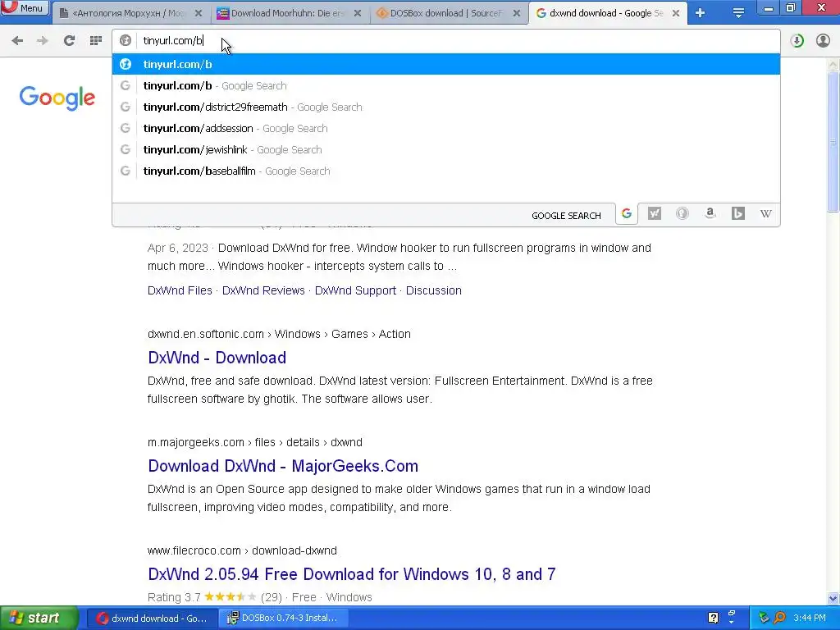Go back with the back arrow
The height and width of the screenshot is (630, 840).
[x=17, y=40]
